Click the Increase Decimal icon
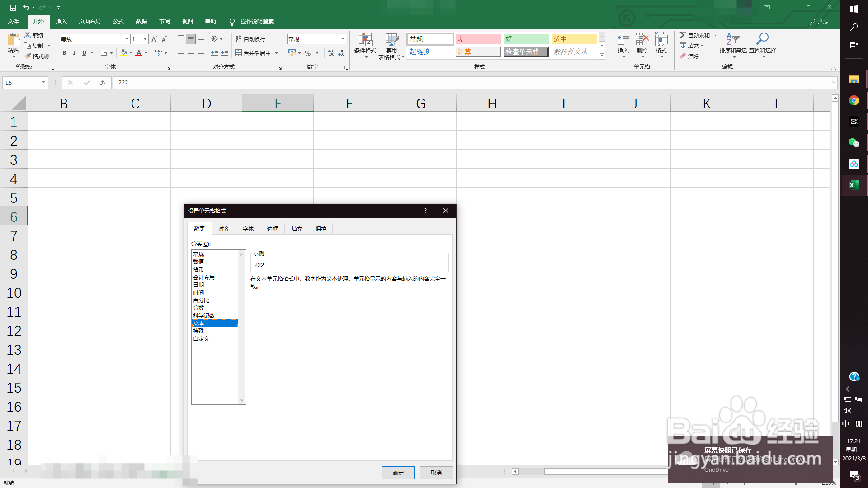Screen dimensions: 868x488 (x=331, y=53)
